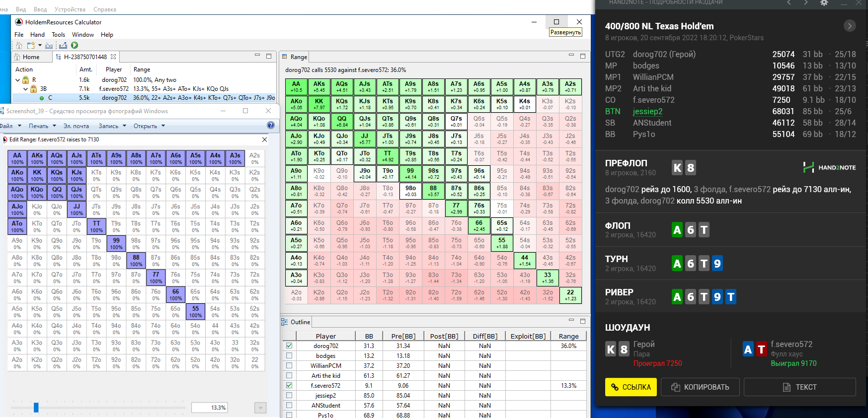Check the bodges checkbox in Outline

289,355
